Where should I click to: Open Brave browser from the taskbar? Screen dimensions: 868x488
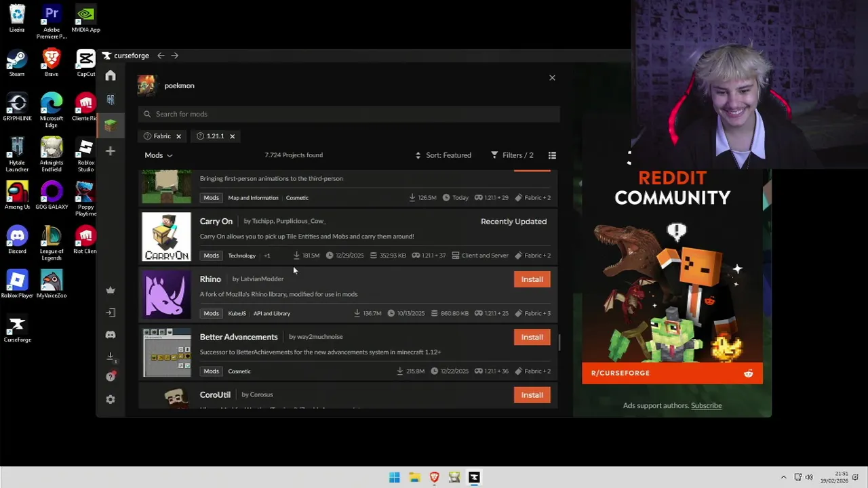(435, 477)
